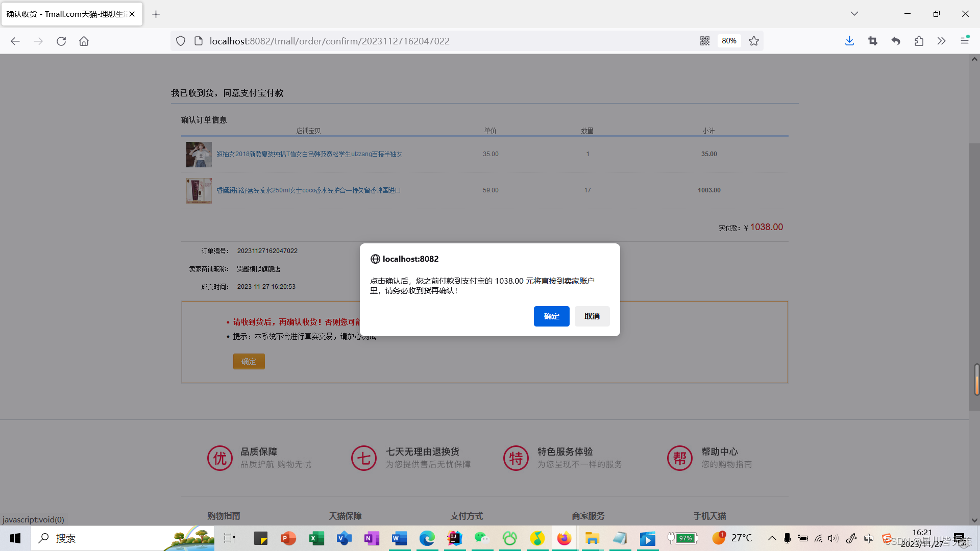
Task: Go forward using the forward arrow
Action: point(38,41)
